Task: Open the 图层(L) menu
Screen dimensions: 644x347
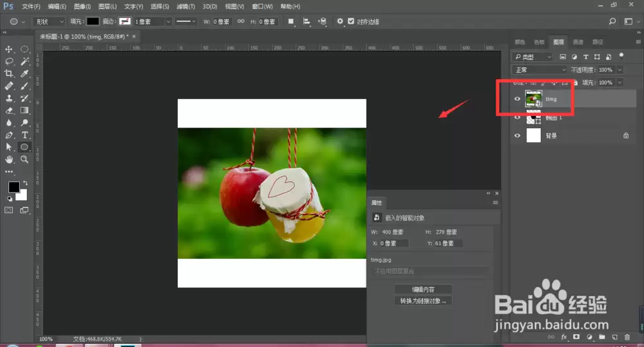Action: pos(107,6)
